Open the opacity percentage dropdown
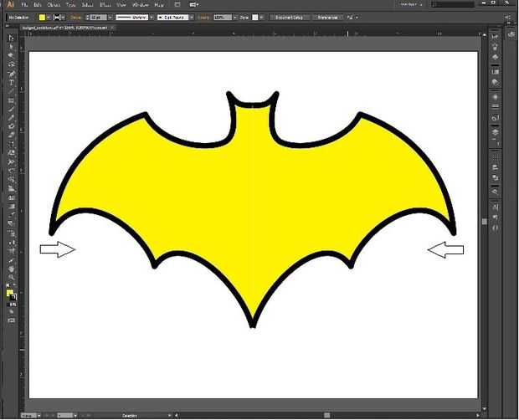This screenshot has width=519, height=420. (234, 18)
